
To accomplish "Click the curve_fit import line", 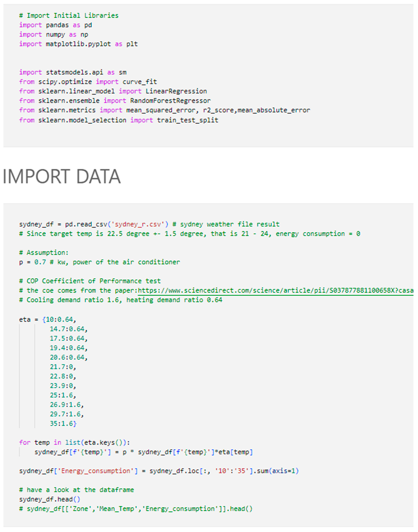I will pyautogui.click(x=88, y=82).
